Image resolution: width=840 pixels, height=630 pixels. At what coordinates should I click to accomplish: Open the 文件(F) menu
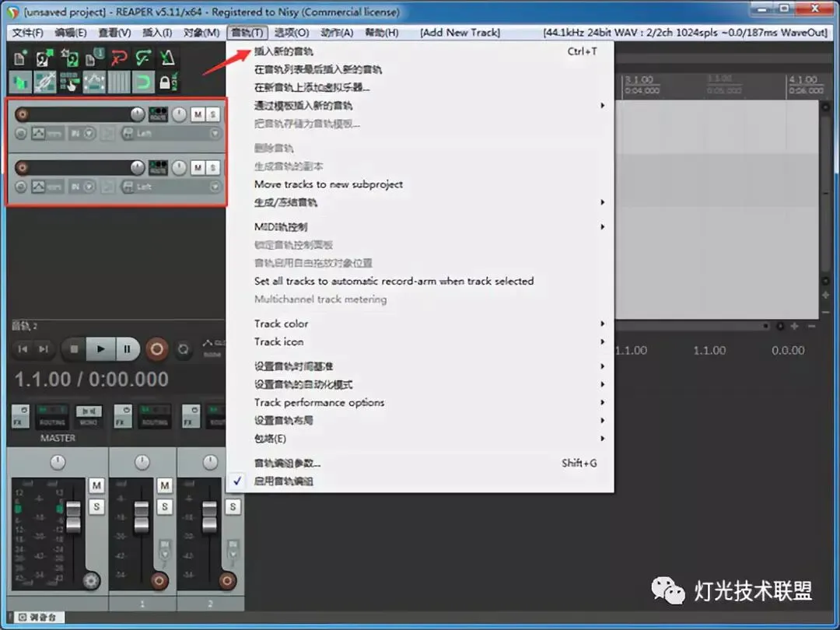click(27, 33)
